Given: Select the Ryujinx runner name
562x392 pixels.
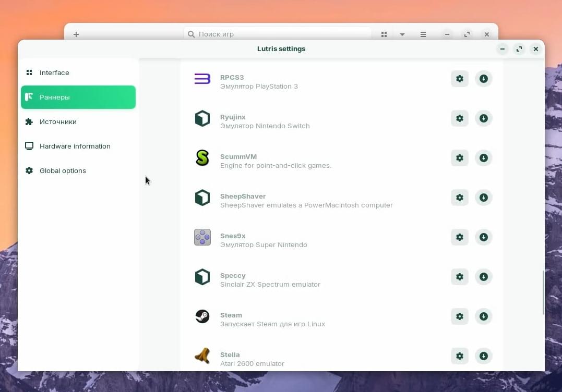Looking at the screenshot, I should pos(233,117).
